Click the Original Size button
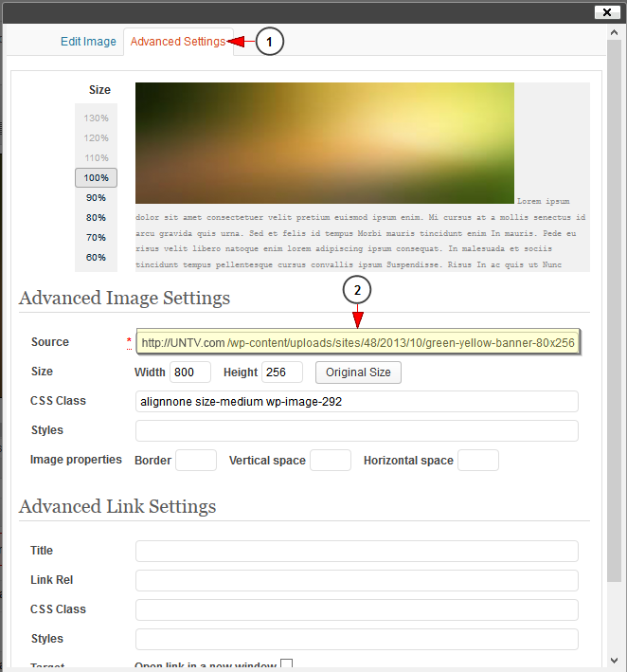 pos(358,372)
